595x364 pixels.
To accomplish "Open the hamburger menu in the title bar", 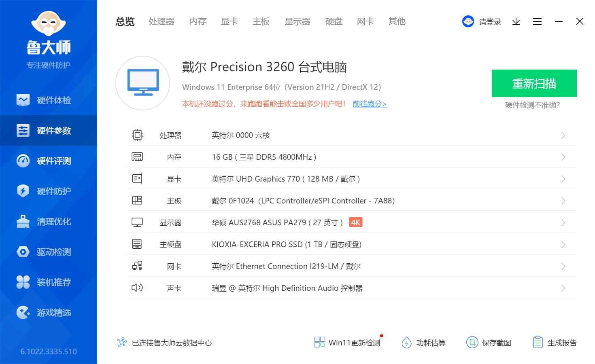I will [x=537, y=21].
